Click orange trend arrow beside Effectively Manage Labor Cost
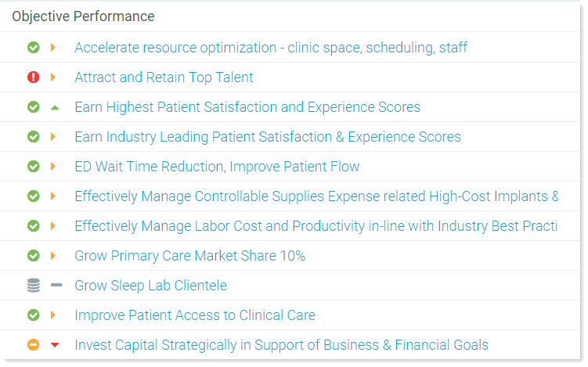Image resolution: width=588 pixels, height=367 pixels. point(53,226)
